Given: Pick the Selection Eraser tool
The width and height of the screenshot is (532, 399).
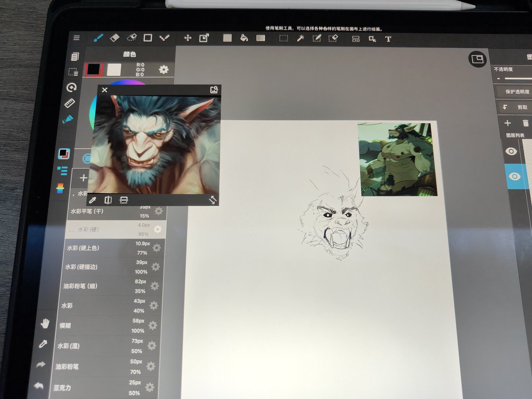Looking at the screenshot, I should coord(333,39).
